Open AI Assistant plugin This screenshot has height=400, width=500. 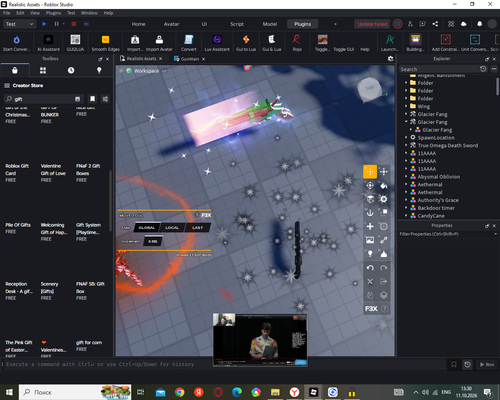[x=48, y=43]
